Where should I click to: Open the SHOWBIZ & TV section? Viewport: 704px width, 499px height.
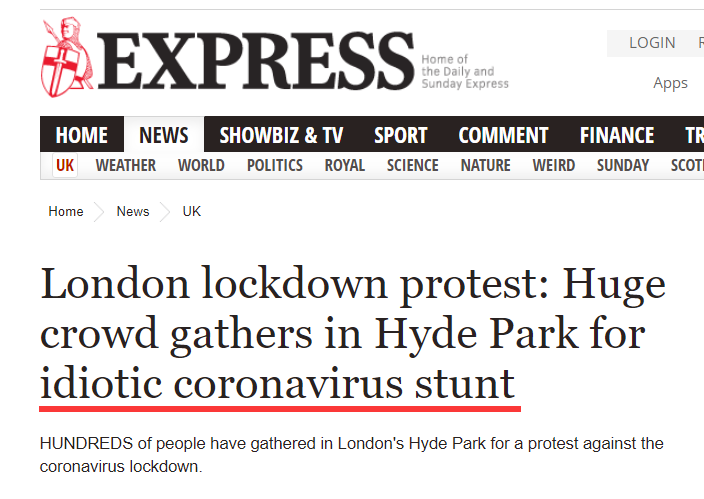tap(281, 135)
